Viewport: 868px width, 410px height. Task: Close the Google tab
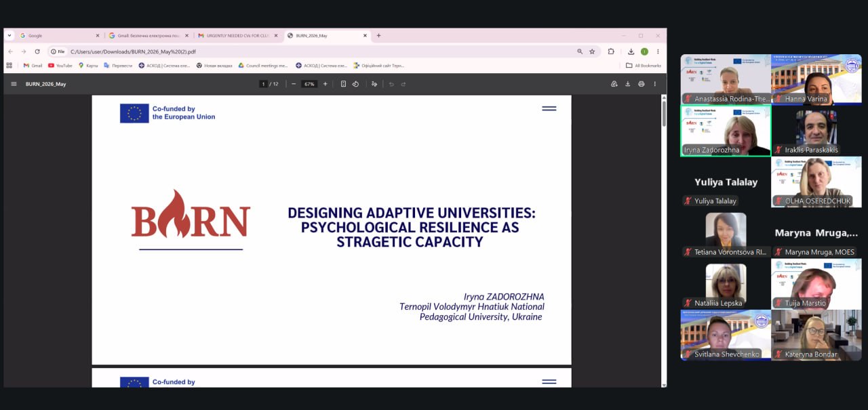97,35
